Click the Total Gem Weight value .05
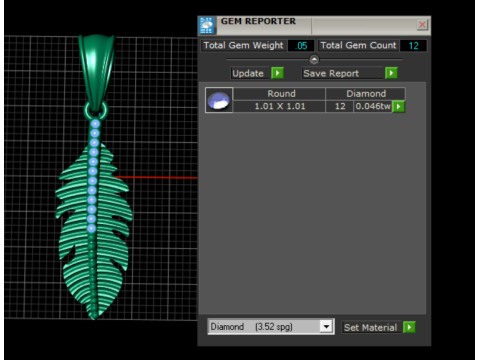This screenshot has height=360, width=480. [301, 46]
